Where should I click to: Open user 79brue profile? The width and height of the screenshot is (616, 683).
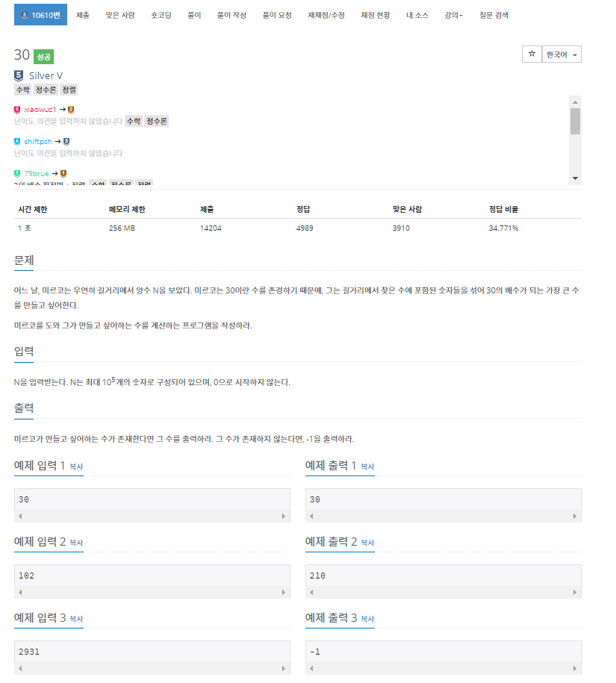[x=37, y=173]
